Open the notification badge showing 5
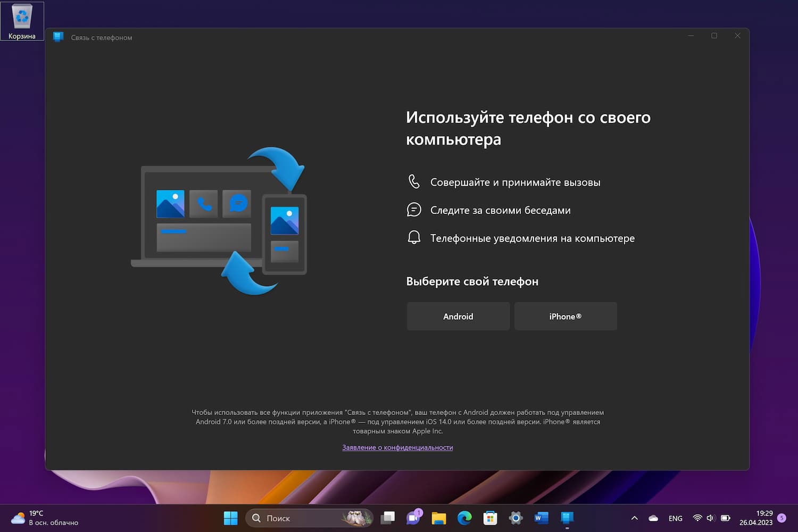The width and height of the screenshot is (798, 532). 782,518
